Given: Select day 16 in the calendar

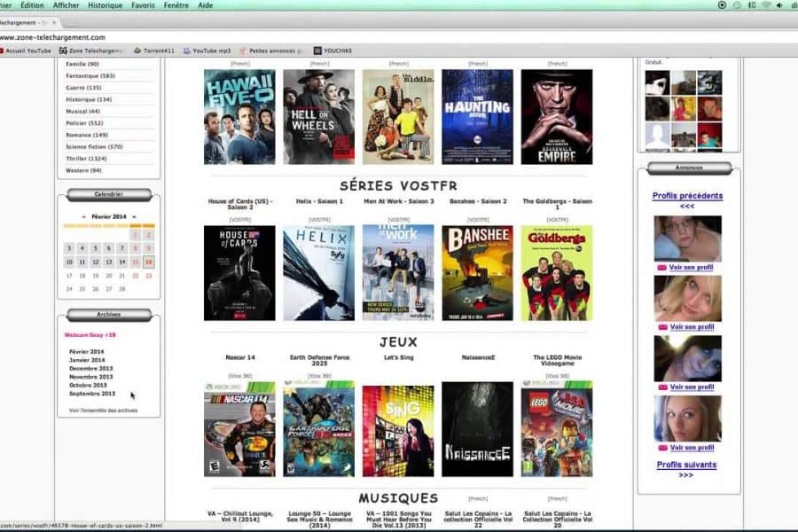Looking at the screenshot, I should (x=148, y=262).
